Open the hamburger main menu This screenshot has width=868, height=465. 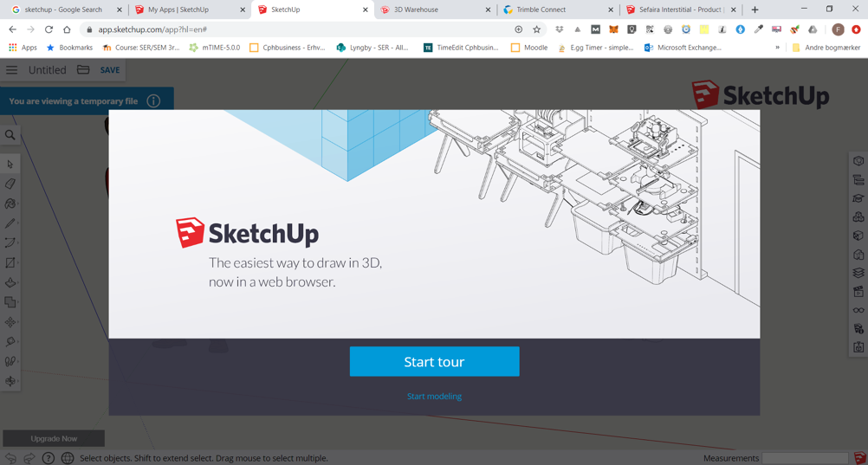11,70
